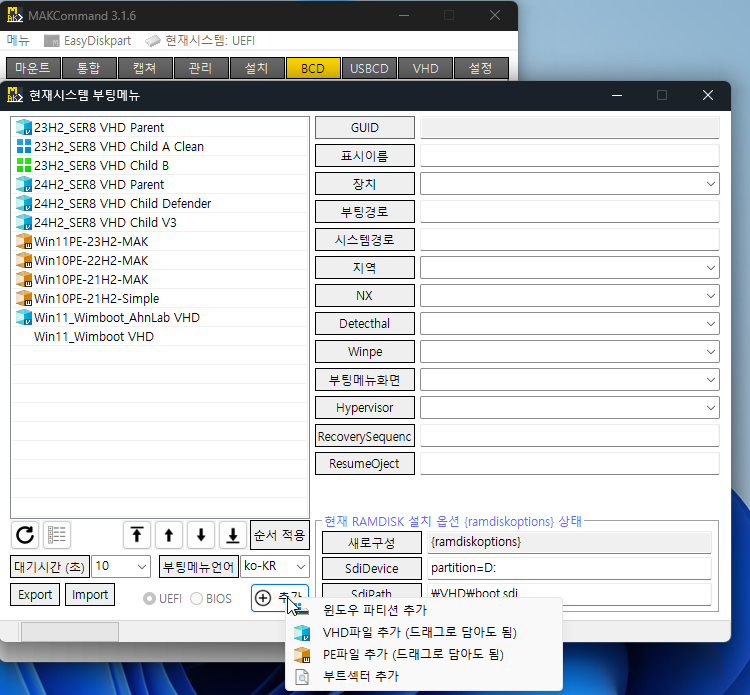
Task: Click the Export button
Action: pyautogui.click(x=35, y=595)
